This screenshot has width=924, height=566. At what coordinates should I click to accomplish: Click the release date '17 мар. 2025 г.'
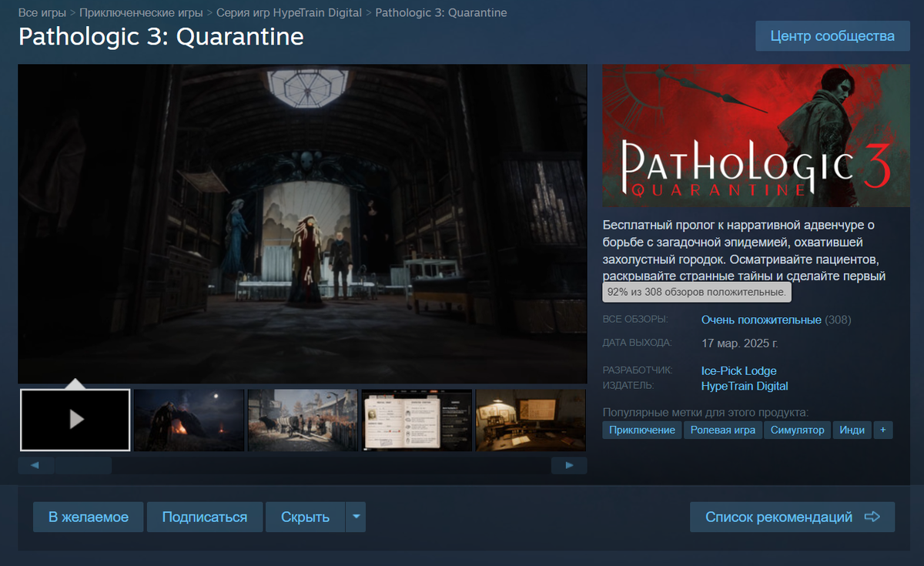click(740, 343)
